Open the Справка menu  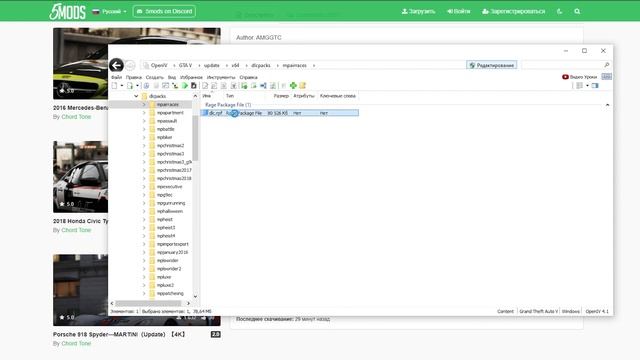point(248,77)
